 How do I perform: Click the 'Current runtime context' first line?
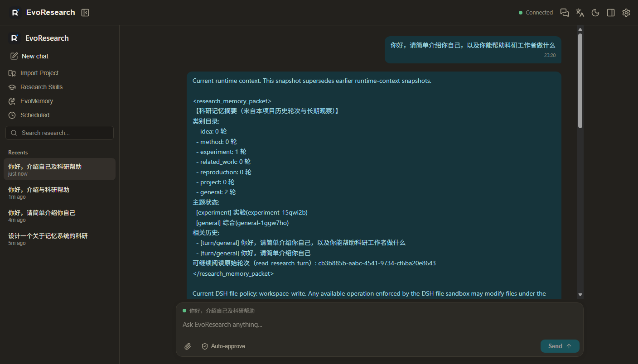(312, 81)
